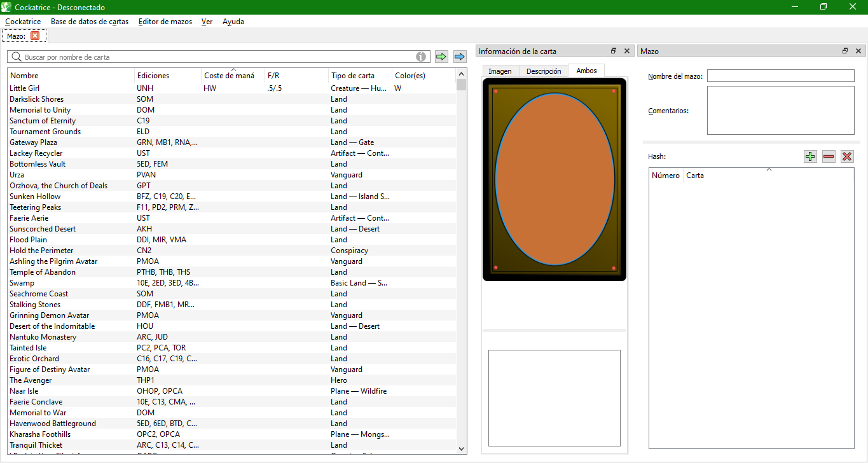Click the card list scroll down arrow
Screen dimensions: 868x463
(x=462, y=449)
